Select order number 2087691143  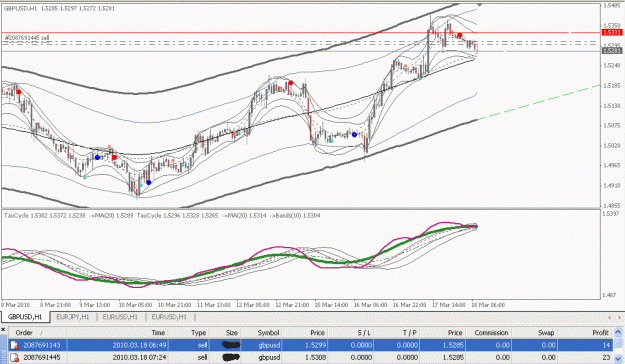pos(42,345)
